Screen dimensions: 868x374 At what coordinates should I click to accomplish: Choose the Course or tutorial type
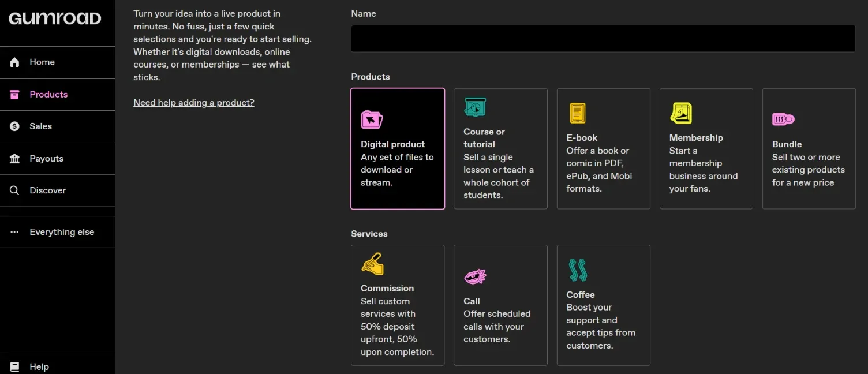point(500,148)
